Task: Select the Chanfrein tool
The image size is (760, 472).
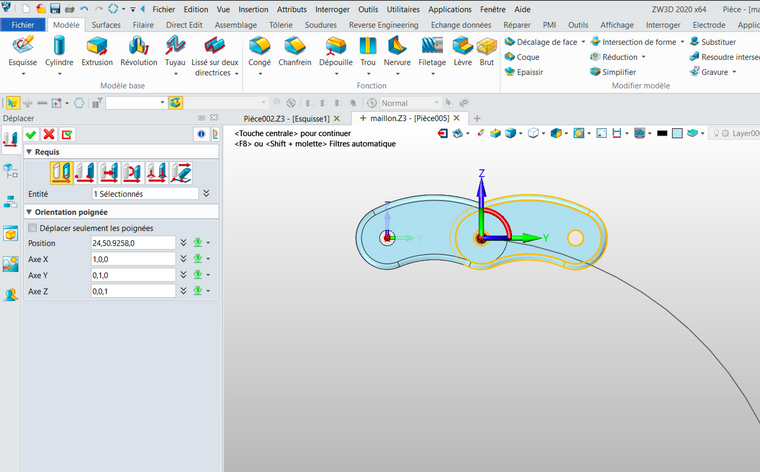Action: pyautogui.click(x=295, y=52)
